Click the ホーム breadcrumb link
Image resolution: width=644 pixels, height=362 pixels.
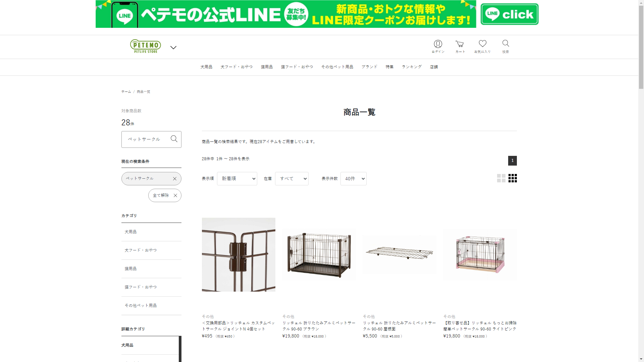click(126, 92)
